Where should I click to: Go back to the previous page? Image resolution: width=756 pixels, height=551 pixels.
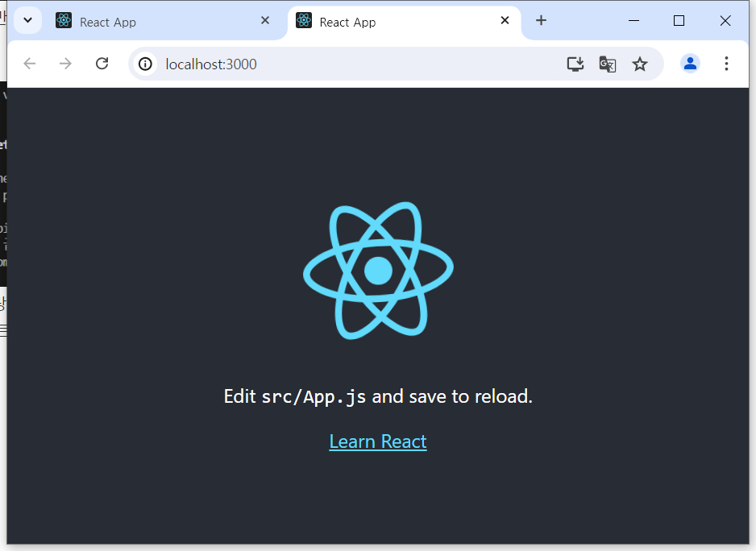(30, 64)
